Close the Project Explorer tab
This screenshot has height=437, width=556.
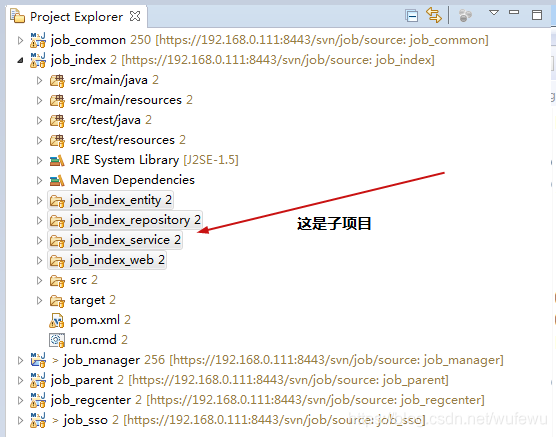[x=135, y=16]
